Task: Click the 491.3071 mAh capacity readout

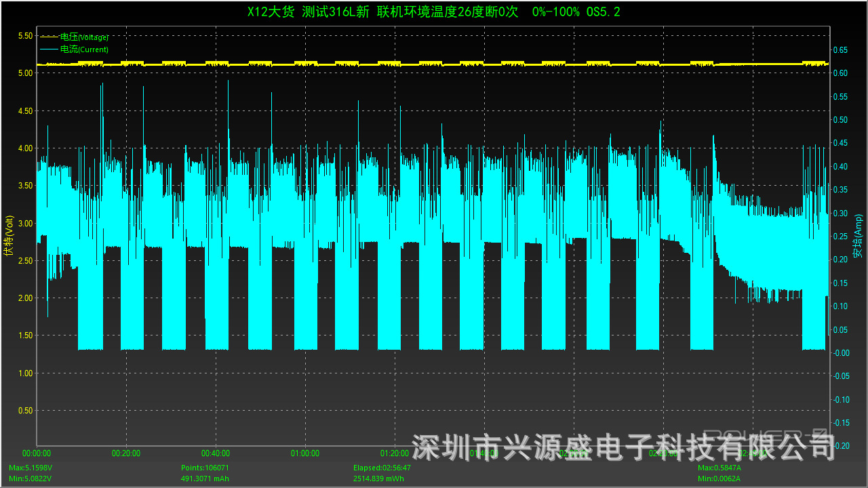Action: pyautogui.click(x=205, y=479)
